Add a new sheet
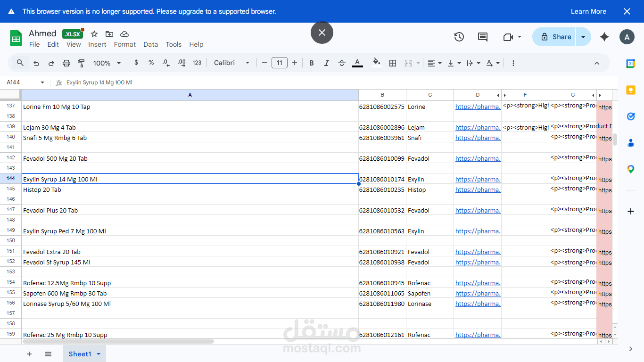This screenshot has height=362, width=644. pyautogui.click(x=29, y=354)
